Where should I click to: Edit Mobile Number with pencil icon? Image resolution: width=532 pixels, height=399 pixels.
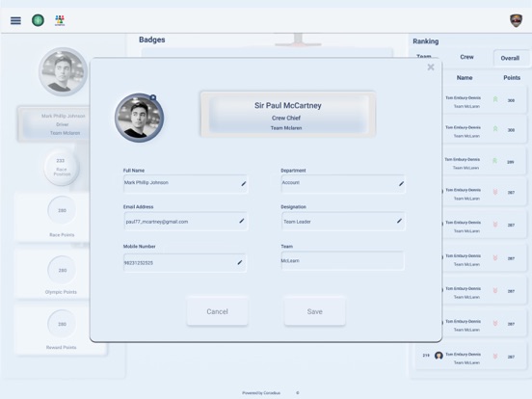click(x=240, y=262)
